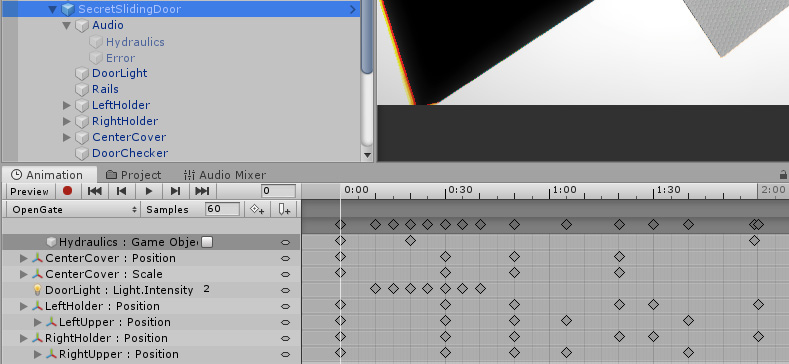Collapse the Audio hierarchy node

66,25
